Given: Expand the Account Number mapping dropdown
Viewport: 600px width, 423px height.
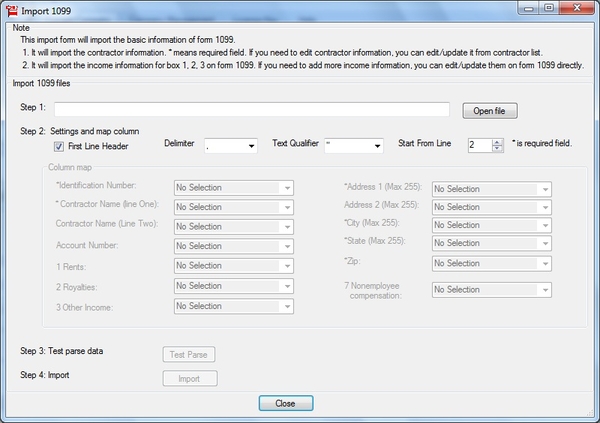Looking at the screenshot, I should (x=234, y=246).
